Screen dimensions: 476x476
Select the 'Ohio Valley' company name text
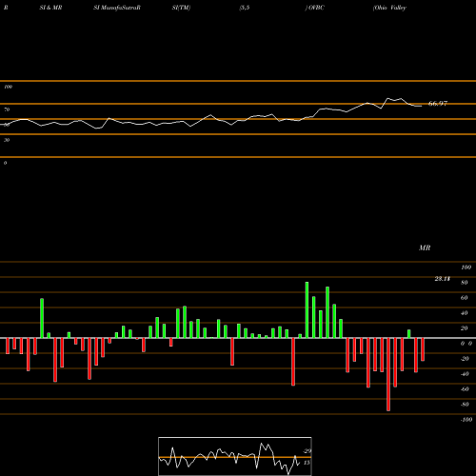tap(389, 8)
